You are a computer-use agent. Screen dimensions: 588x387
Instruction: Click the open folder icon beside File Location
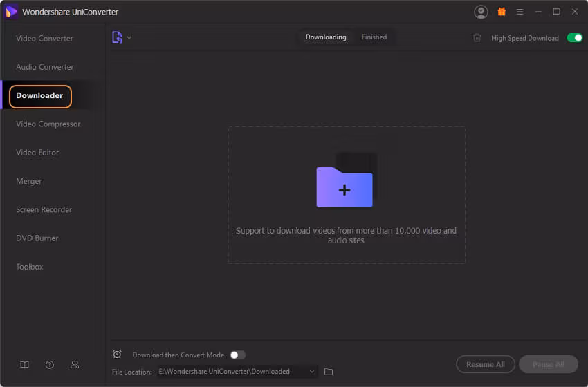point(329,372)
